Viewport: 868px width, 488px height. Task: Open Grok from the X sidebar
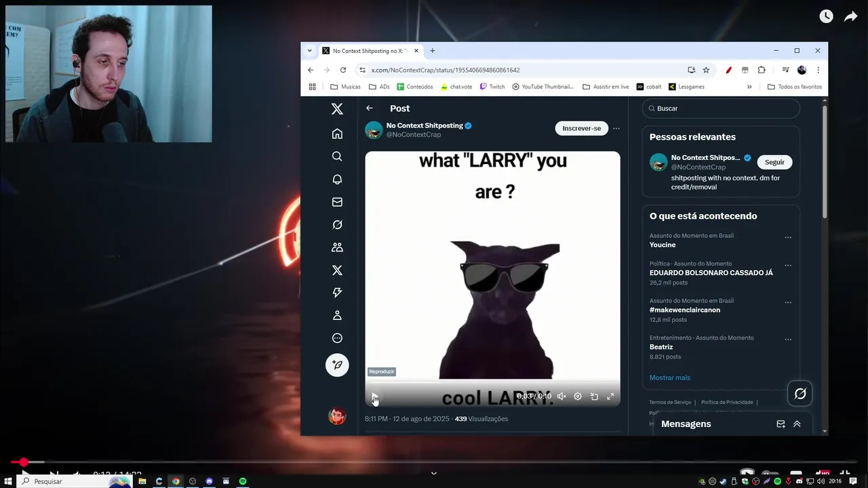click(337, 224)
